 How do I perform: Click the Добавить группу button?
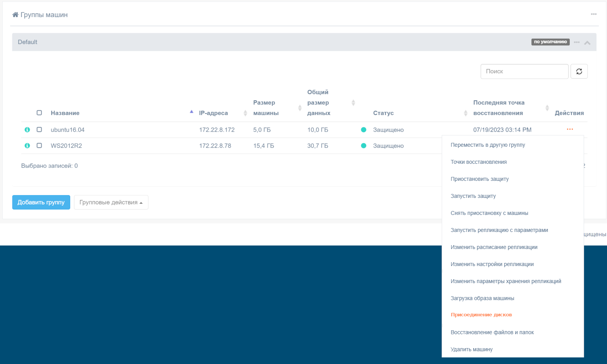(x=41, y=202)
